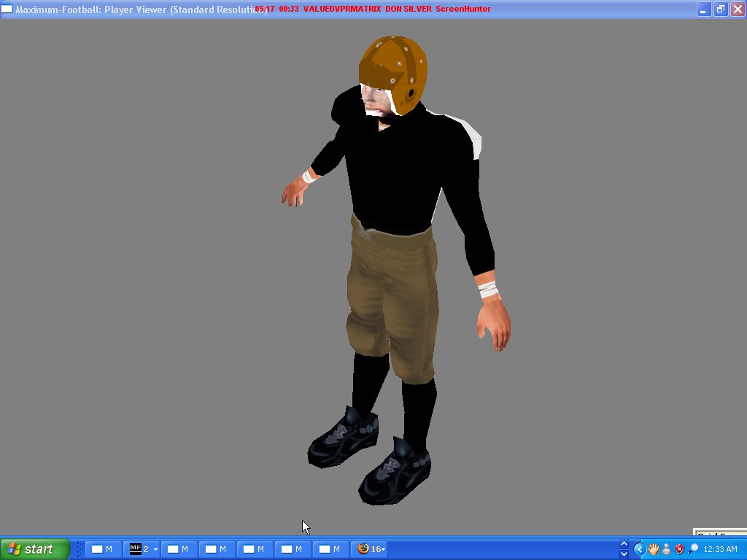This screenshot has height=560, width=747.
Task: Click the taskbar scroll-down arrow
Action: pyautogui.click(x=624, y=554)
